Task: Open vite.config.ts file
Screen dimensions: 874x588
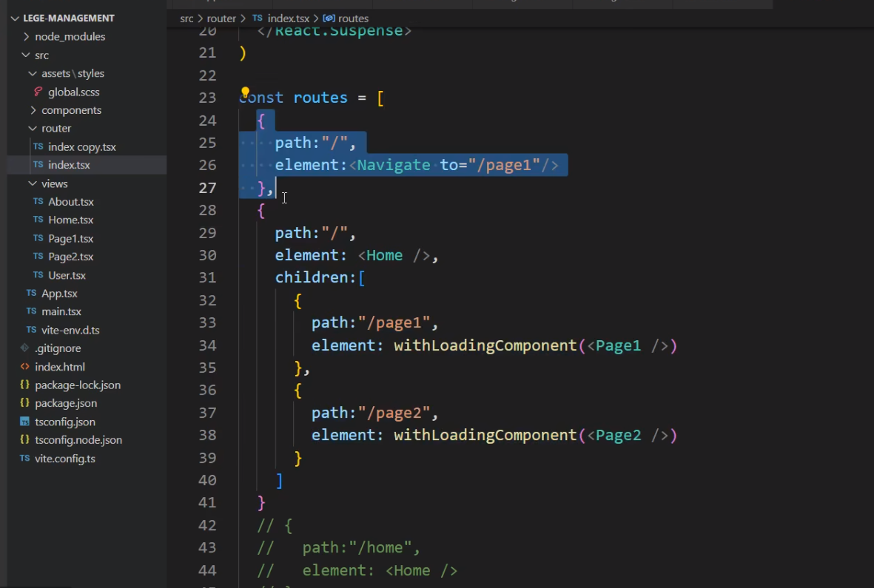Action: point(64,459)
